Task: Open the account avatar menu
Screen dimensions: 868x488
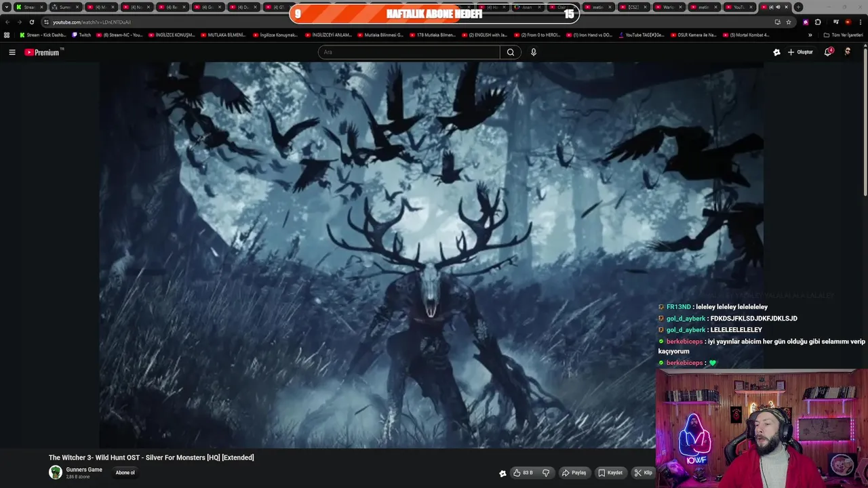Action: pyautogui.click(x=848, y=52)
